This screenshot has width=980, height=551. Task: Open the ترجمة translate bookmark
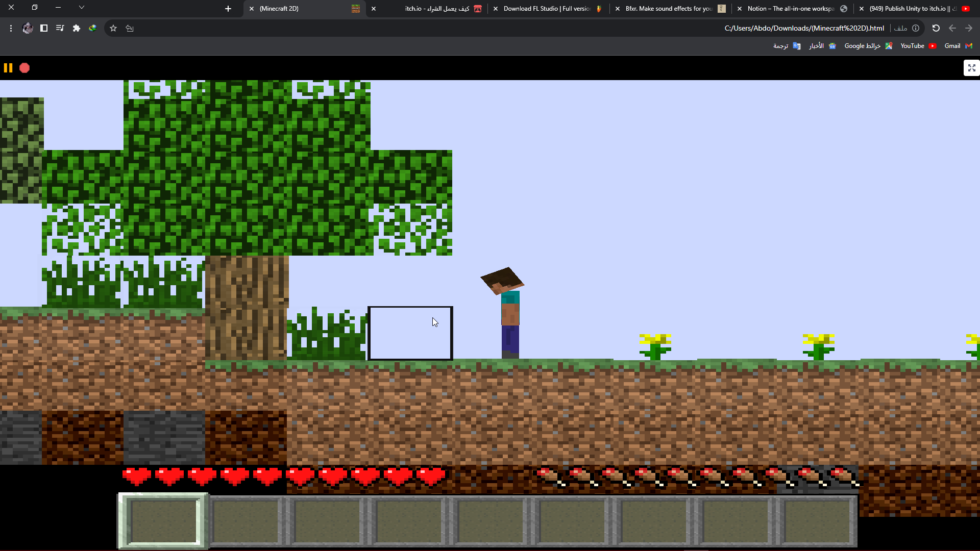pyautogui.click(x=787, y=46)
